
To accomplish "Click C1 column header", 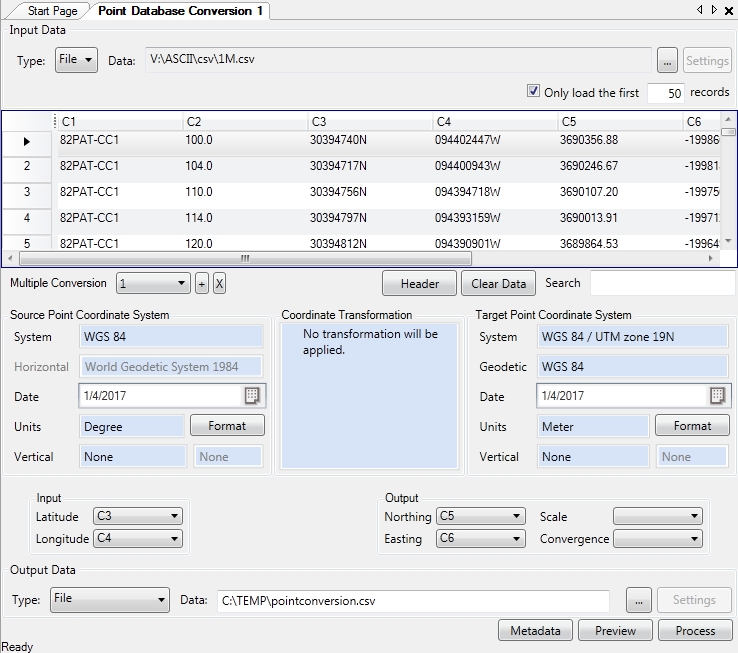I will [120, 121].
